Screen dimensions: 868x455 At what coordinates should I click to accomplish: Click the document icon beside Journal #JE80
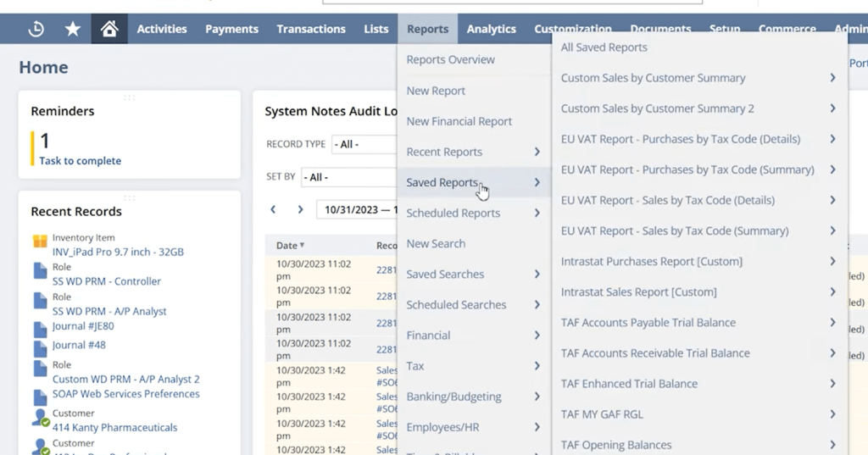(40, 330)
